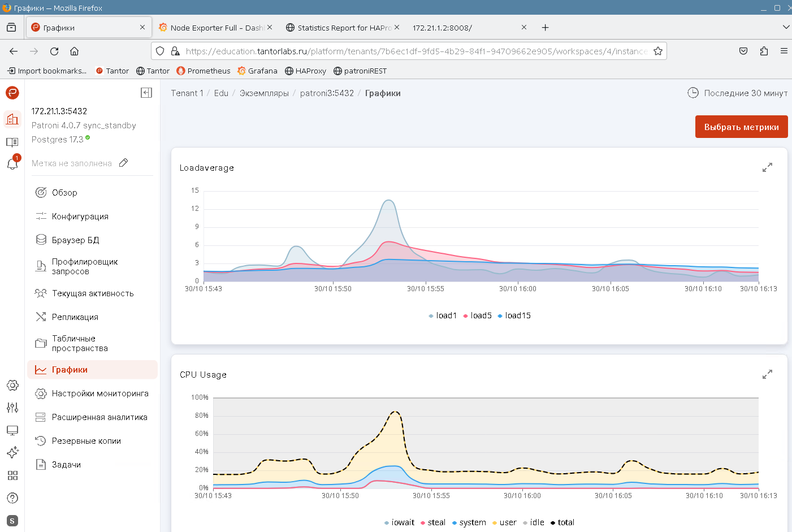The image size is (792, 532).
Task: Click the browser address bar
Action: [416, 51]
